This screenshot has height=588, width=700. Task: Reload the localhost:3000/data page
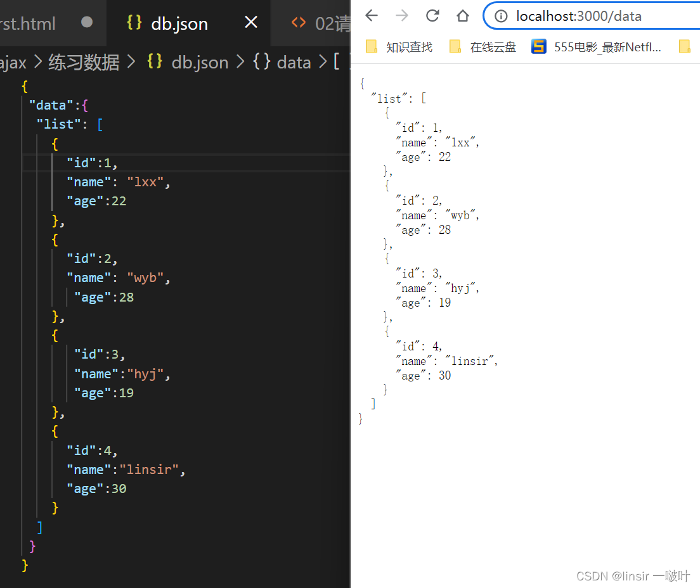pos(432,16)
